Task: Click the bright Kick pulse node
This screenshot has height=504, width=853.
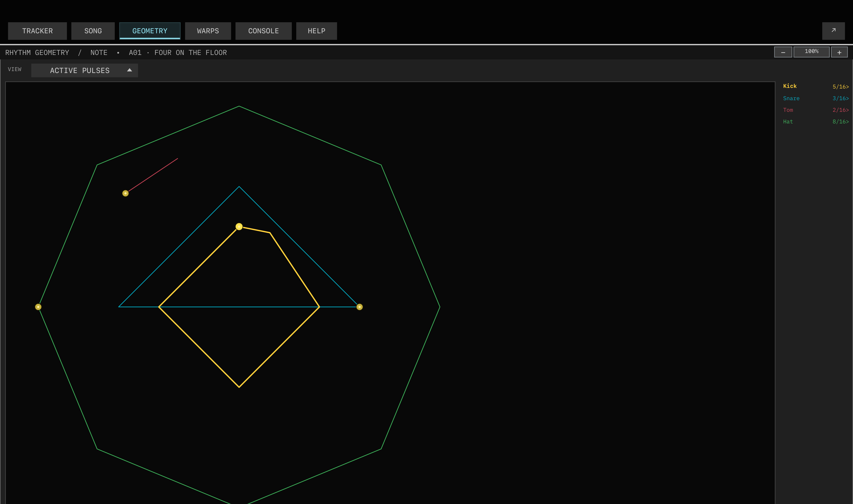Action: pyautogui.click(x=239, y=227)
